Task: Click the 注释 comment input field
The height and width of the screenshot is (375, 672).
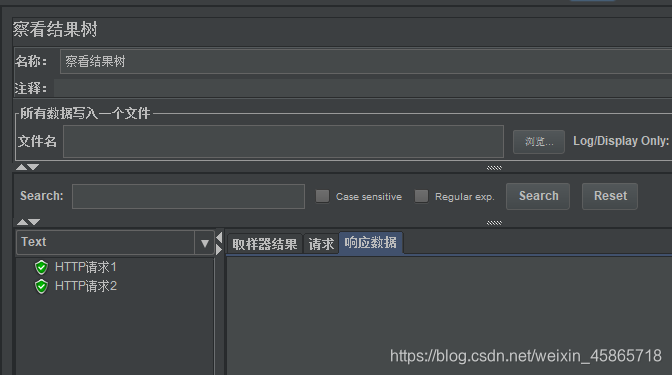Action: 363,88
